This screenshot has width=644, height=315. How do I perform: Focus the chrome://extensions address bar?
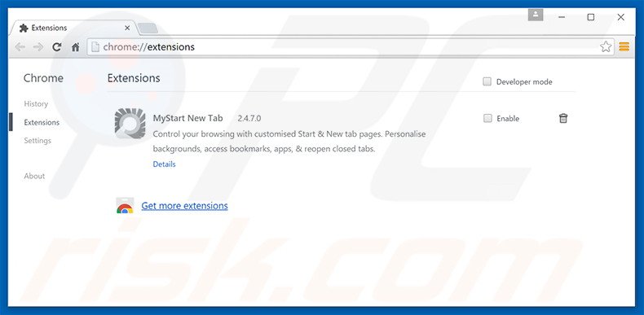click(351, 46)
